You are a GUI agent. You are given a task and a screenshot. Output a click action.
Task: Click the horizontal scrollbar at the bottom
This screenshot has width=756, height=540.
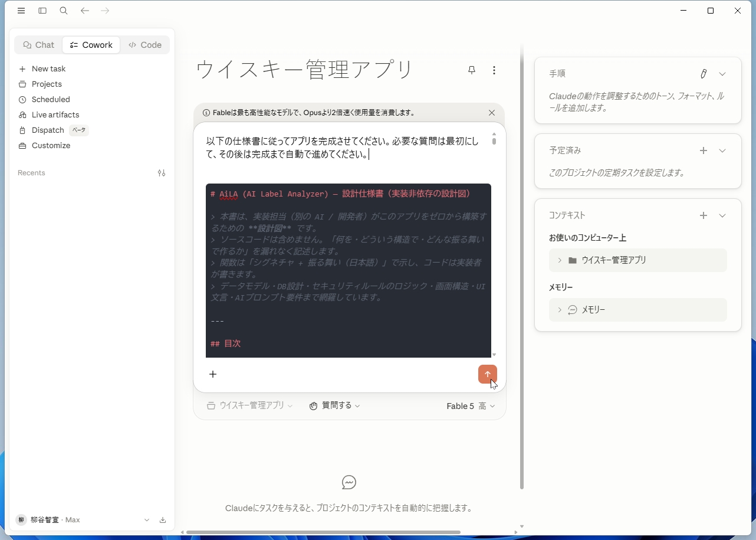point(323,532)
